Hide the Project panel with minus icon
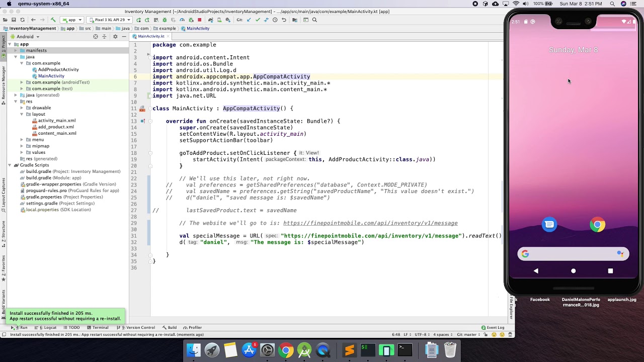The height and width of the screenshot is (362, 644). [124, 37]
